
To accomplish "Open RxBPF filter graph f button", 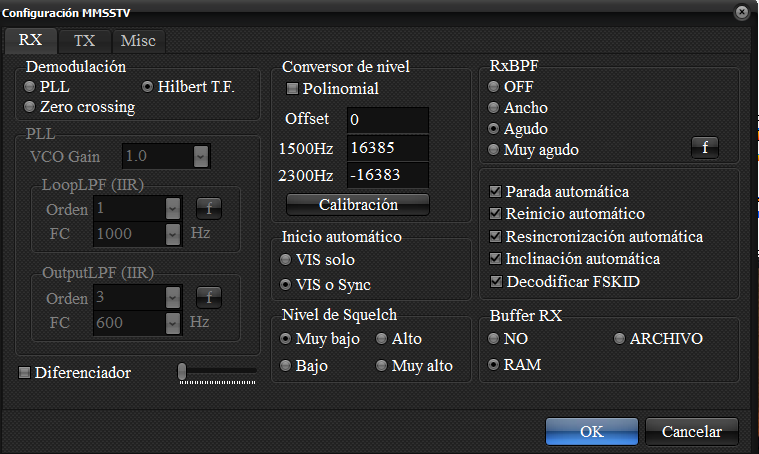I will click(705, 147).
